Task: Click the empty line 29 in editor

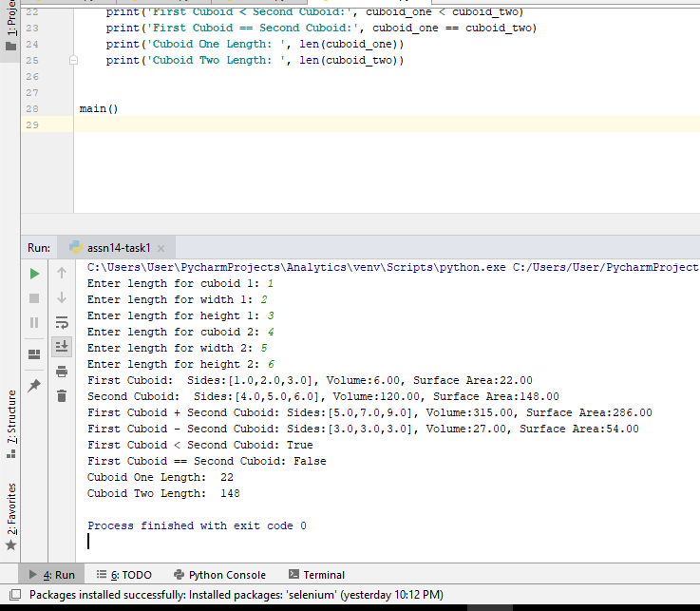Action: click(387, 124)
